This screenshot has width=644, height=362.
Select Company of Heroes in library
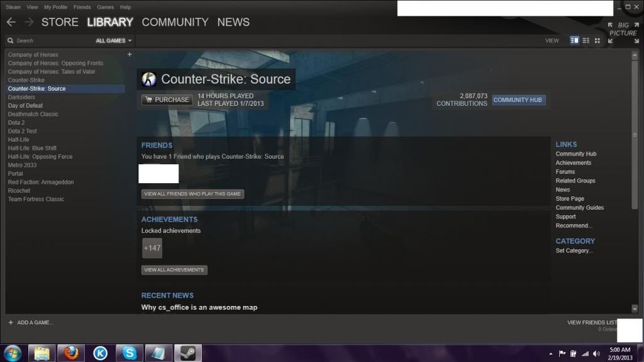[x=33, y=55]
